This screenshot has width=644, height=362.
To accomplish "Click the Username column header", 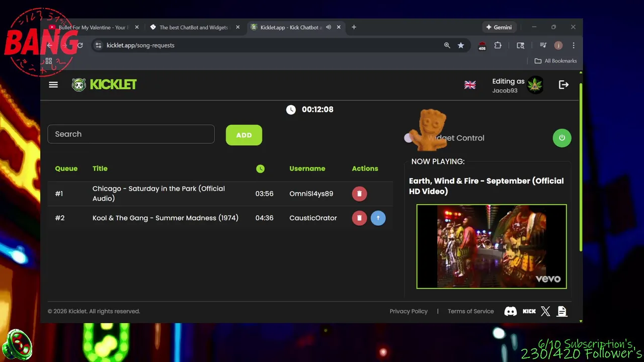I will click(x=307, y=168).
